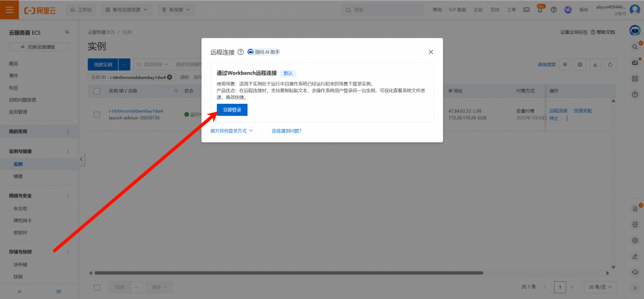This screenshot has height=299, width=644.
Task: Click the right rail table list icon
Action: 634,79
